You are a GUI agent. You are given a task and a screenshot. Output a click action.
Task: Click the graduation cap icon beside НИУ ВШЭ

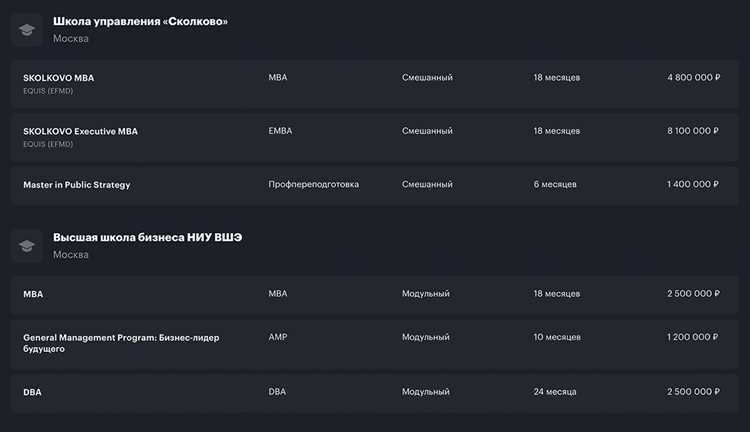point(27,245)
